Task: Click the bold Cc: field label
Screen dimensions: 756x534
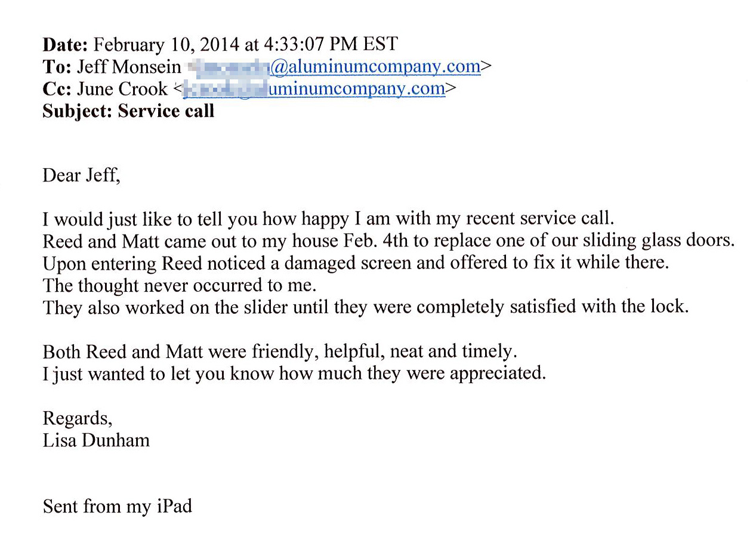Action: tap(57, 89)
